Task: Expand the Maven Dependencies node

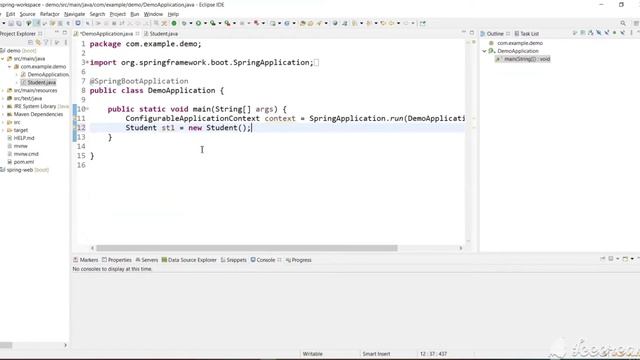Action: pyautogui.click(x=3, y=114)
